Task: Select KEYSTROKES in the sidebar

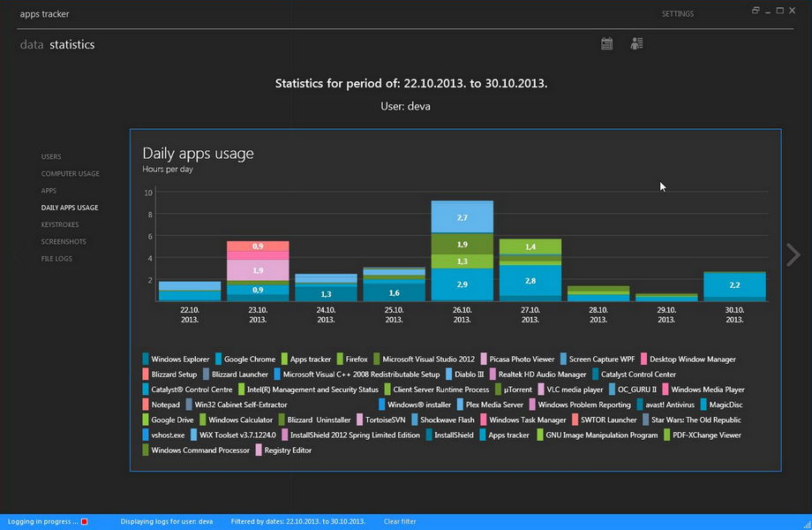Action: point(60,225)
